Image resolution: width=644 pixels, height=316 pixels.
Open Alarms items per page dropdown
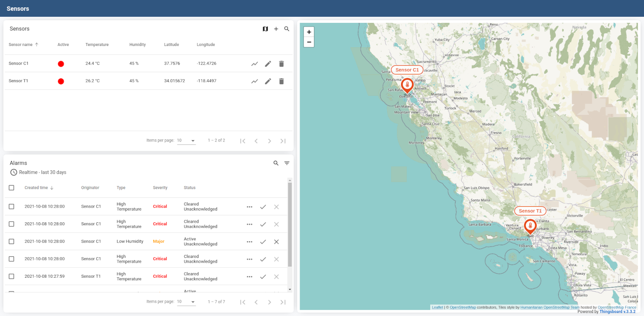tap(186, 302)
